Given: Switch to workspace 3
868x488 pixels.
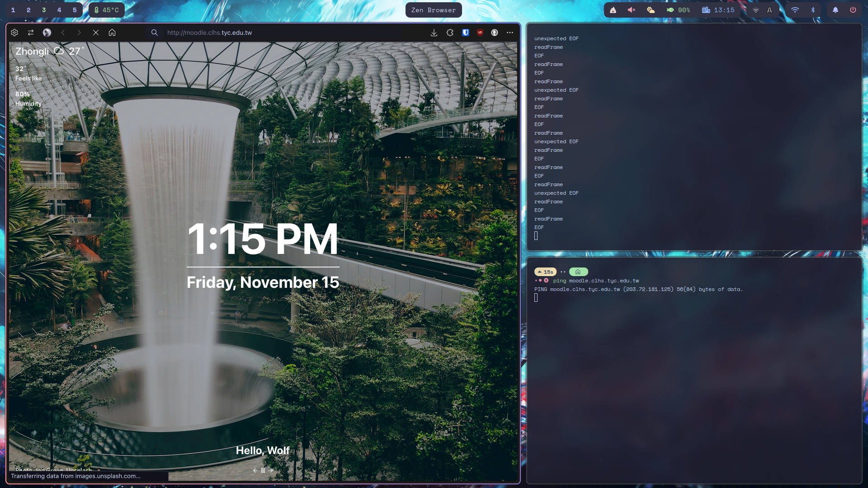Looking at the screenshot, I should (44, 10).
